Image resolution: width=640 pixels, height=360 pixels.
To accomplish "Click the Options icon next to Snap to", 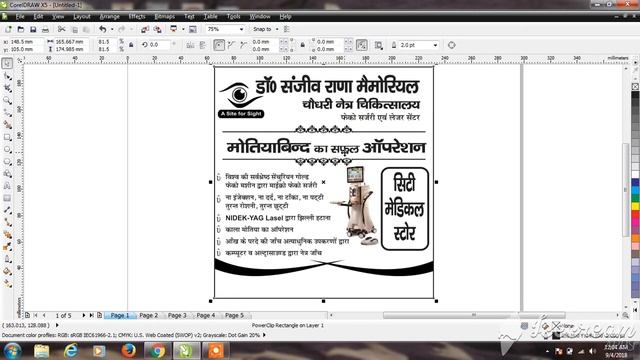I will click(x=287, y=29).
